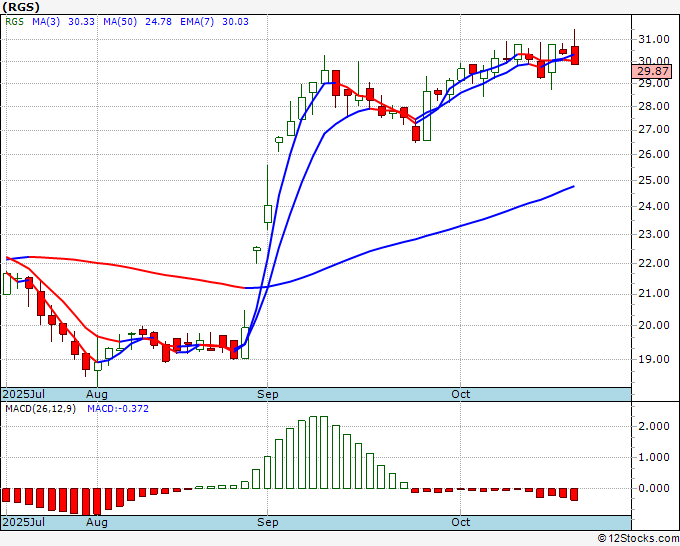The width and height of the screenshot is (680, 546).
Task: Click the Sep label on MACD axis
Action: pyautogui.click(x=268, y=522)
